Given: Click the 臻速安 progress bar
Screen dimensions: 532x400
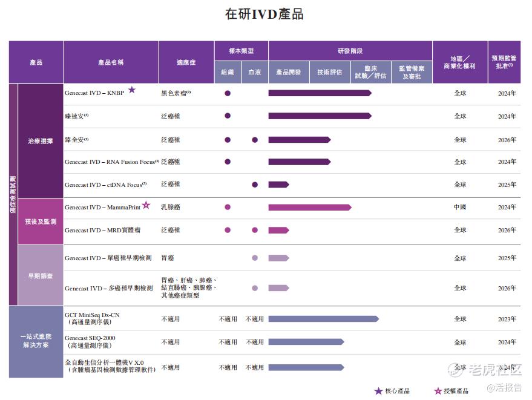Looking at the screenshot, I should 320,116.
